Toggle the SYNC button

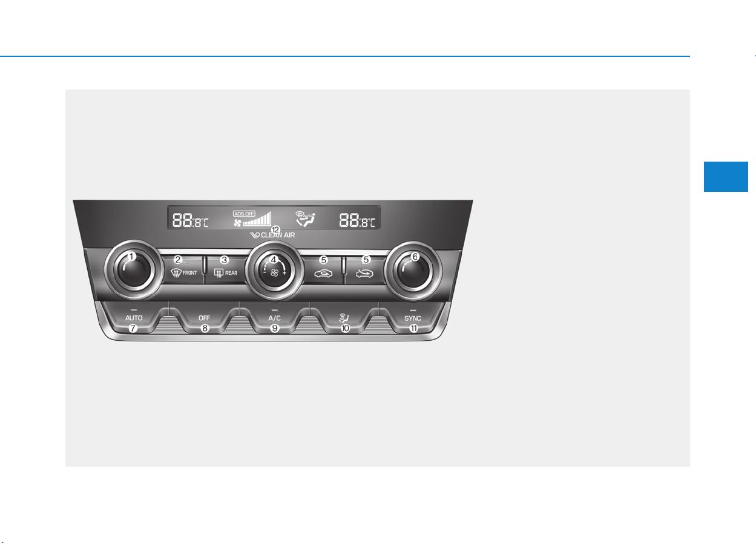click(413, 317)
